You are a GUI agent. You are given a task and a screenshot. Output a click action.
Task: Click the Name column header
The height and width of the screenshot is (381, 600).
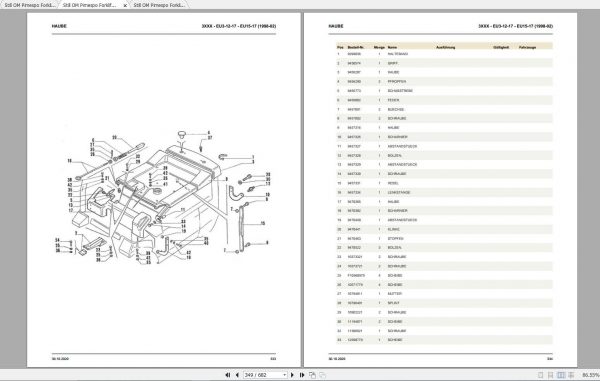[x=392, y=47]
